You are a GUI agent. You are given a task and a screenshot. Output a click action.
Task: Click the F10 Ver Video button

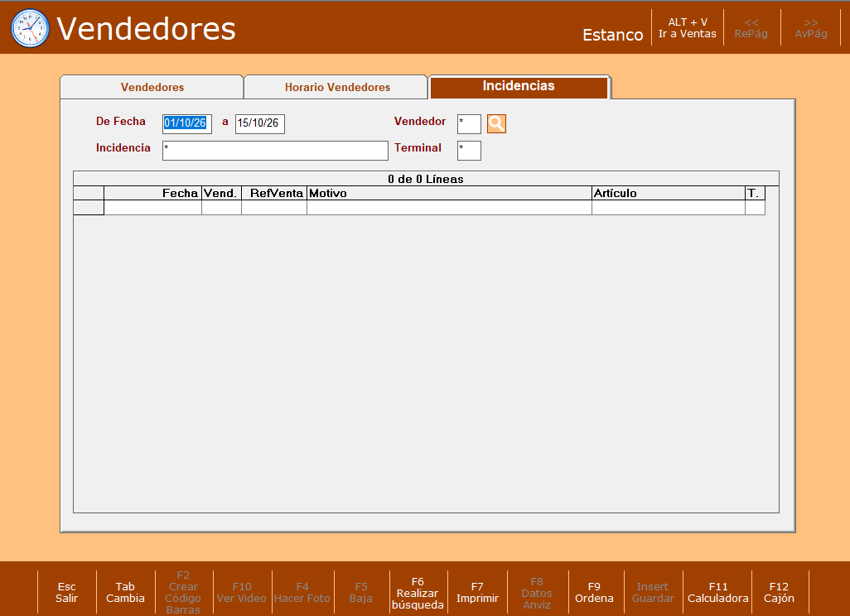[242, 592]
